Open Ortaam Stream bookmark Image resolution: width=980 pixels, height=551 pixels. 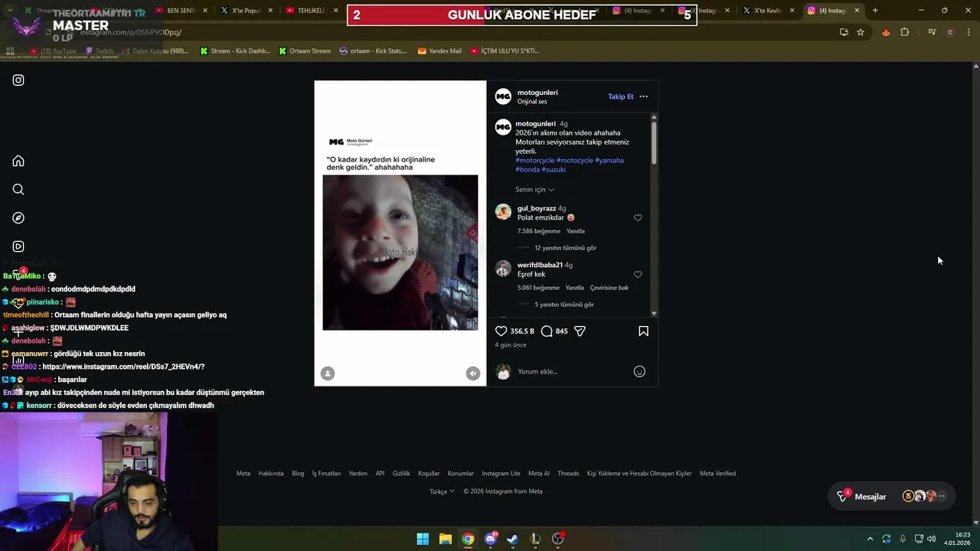click(x=305, y=51)
